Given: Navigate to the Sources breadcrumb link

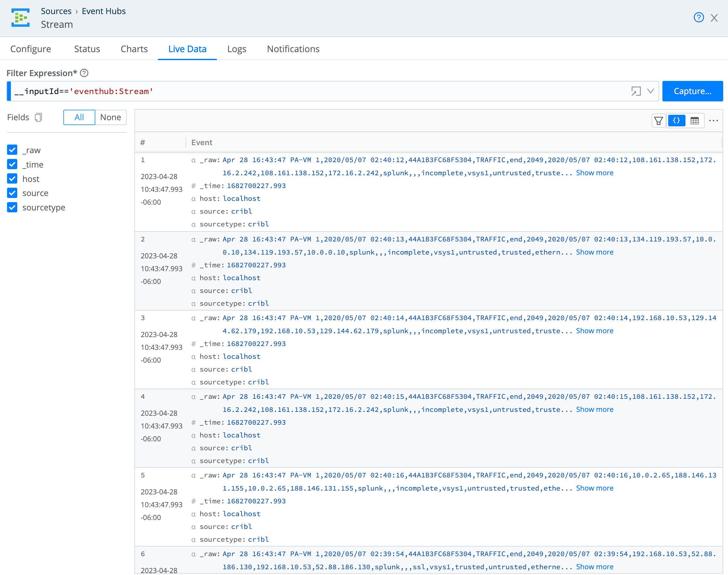Looking at the screenshot, I should (56, 11).
